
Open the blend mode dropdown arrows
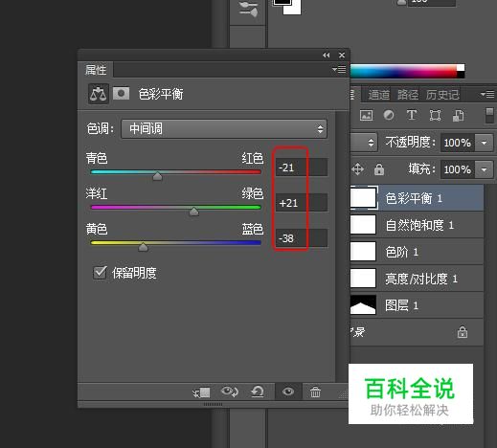371,143
